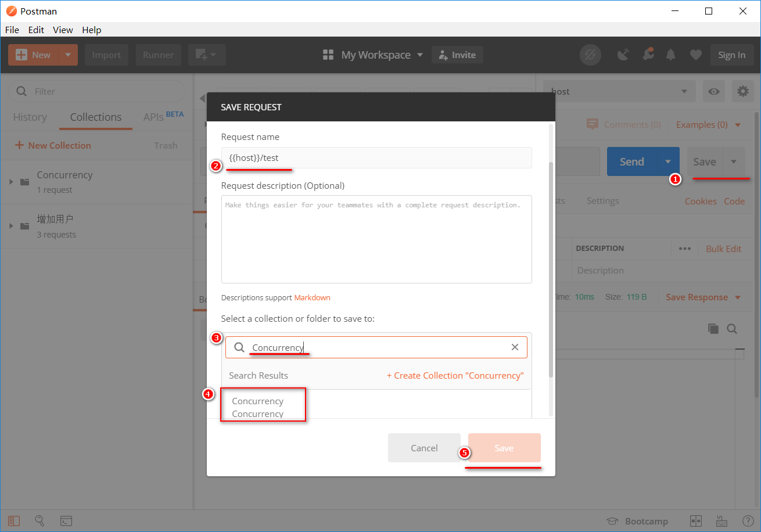This screenshot has height=532, width=761.
Task: Open the Code link
Action: click(734, 201)
